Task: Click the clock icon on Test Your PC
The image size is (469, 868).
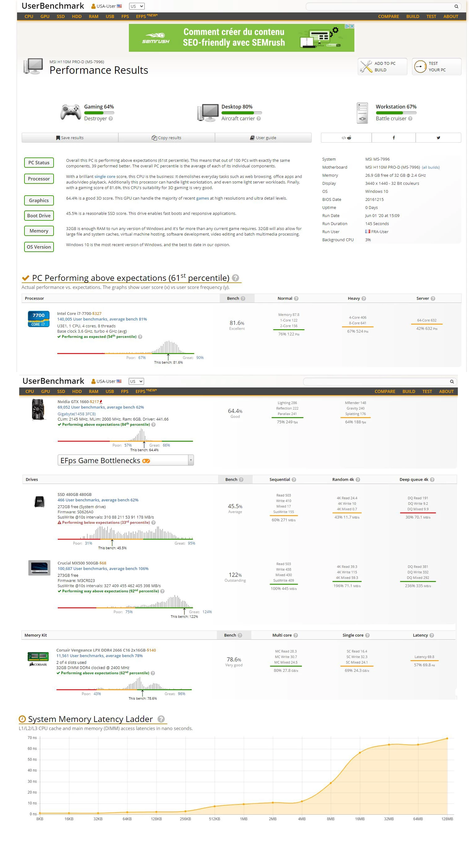Action: [420, 66]
